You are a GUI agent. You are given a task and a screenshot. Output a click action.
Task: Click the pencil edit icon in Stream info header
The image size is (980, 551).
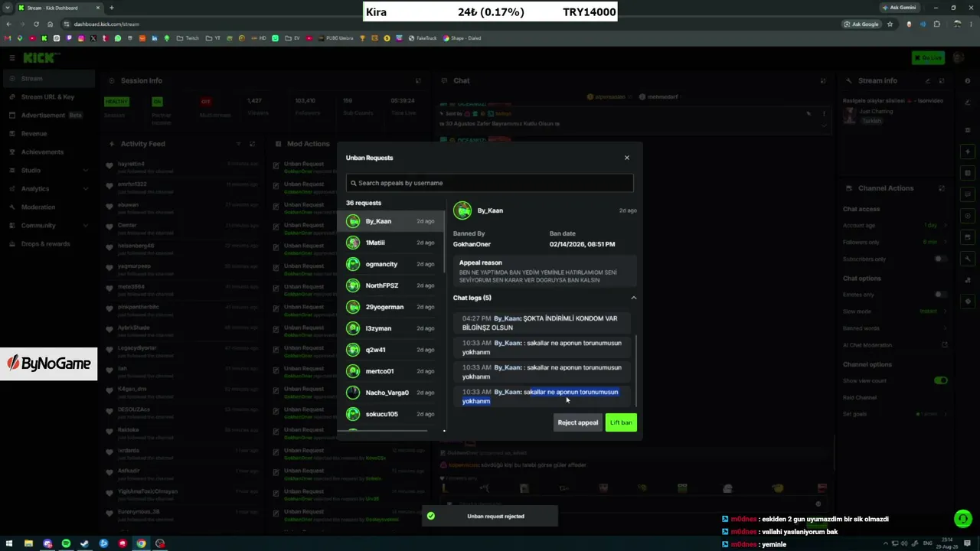pos(928,80)
